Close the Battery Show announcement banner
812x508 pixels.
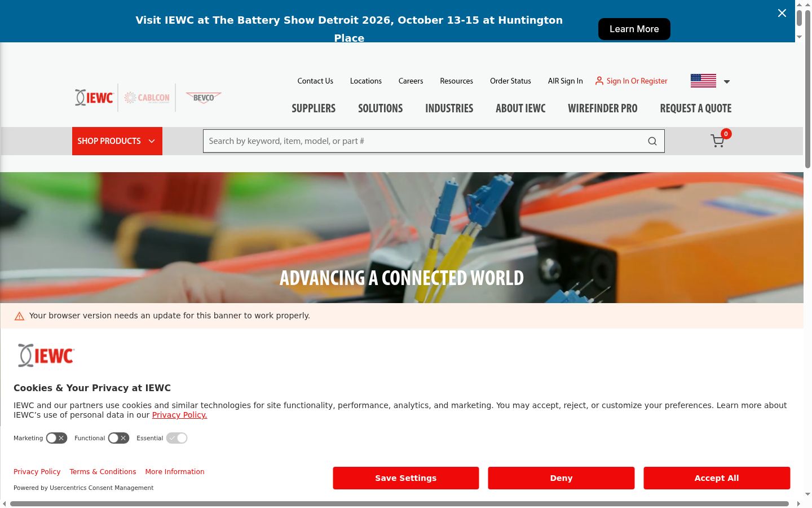782,13
